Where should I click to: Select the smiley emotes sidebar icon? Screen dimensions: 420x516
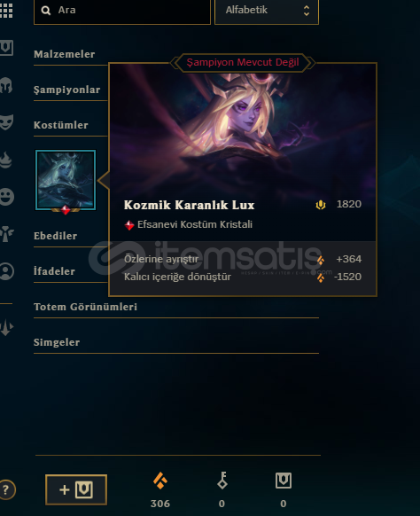pyautogui.click(x=6, y=197)
